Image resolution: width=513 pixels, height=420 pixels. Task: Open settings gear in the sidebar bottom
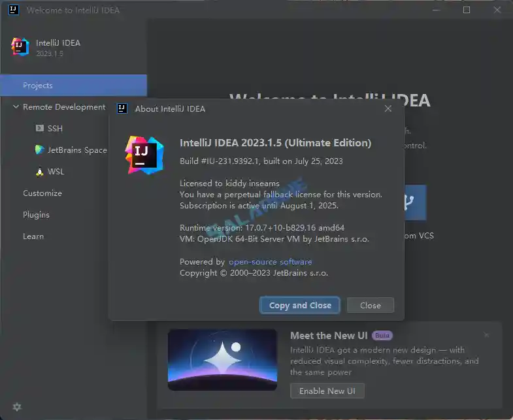[x=17, y=407]
